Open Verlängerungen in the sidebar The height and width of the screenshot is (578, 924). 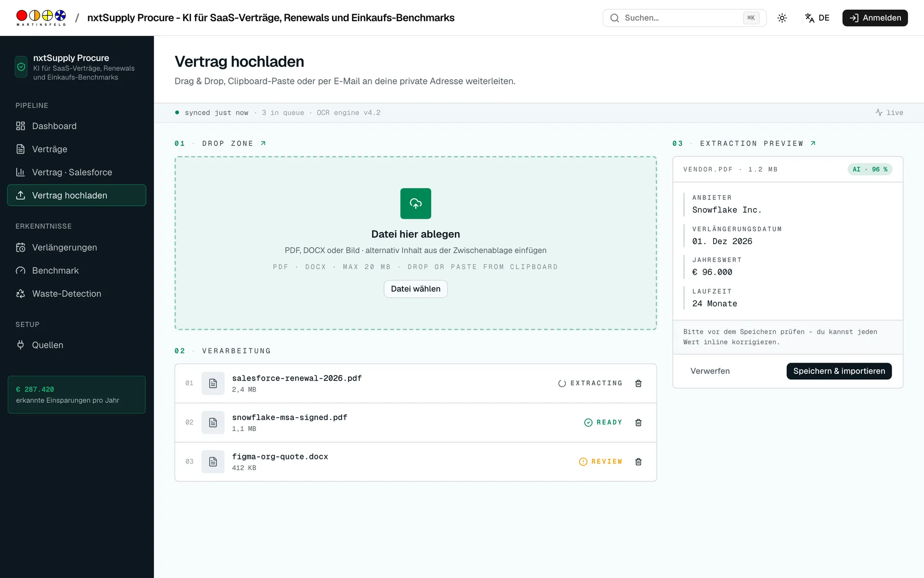tap(77, 247)
